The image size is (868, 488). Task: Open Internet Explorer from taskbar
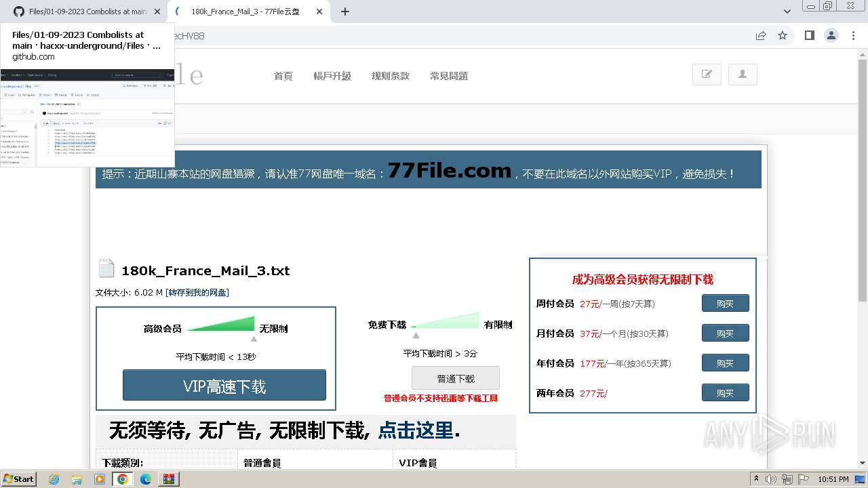tap(54, 479)
